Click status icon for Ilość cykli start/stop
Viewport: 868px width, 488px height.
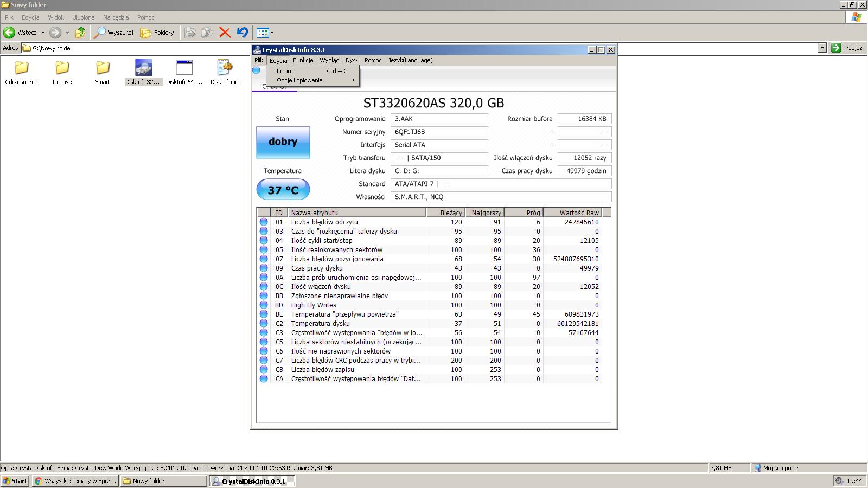264,240
